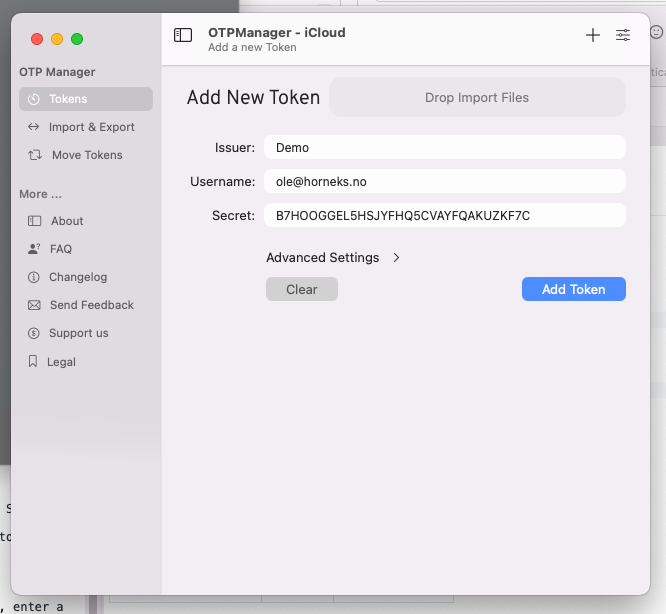Screen dimensions: 666x614
Task: Go to Move Tokens
Action: point(86,155)
